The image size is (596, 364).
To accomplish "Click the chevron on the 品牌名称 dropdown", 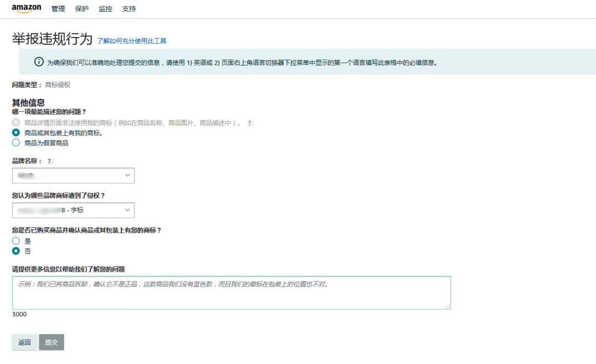I will pos(129,175).
